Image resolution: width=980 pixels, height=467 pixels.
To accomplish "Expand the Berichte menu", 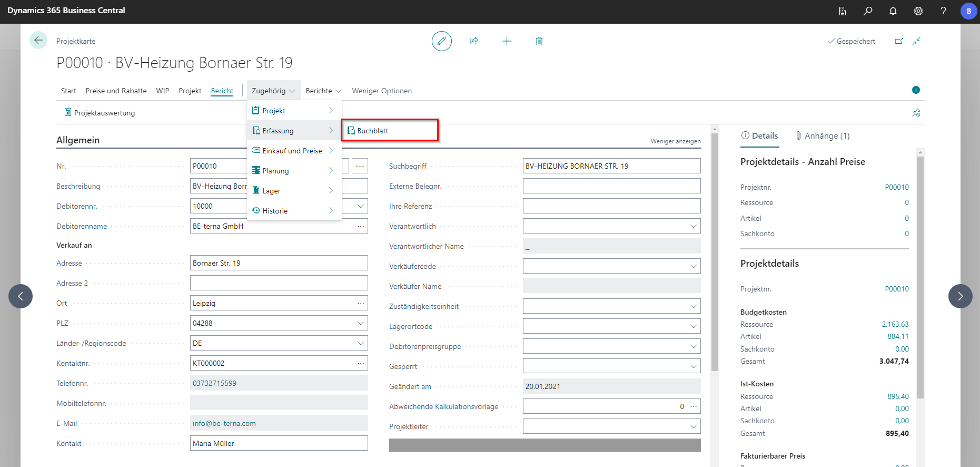I will [x=323, y=91].
